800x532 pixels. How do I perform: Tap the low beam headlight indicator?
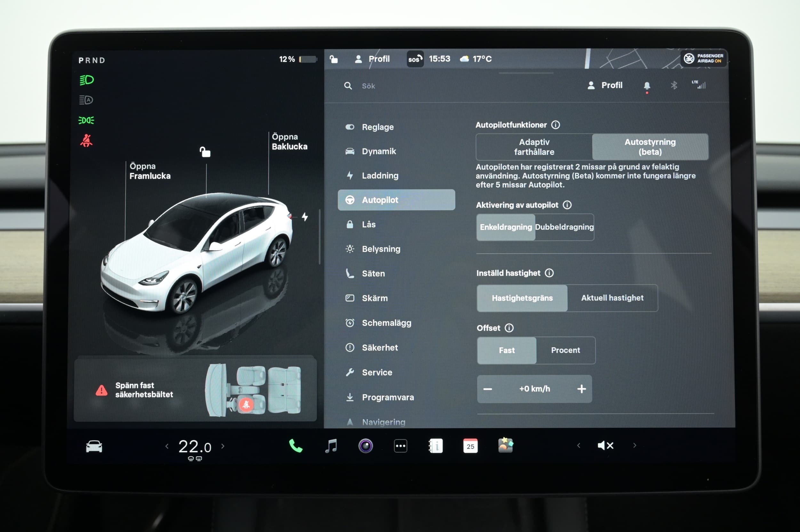[x=86, y=80]
